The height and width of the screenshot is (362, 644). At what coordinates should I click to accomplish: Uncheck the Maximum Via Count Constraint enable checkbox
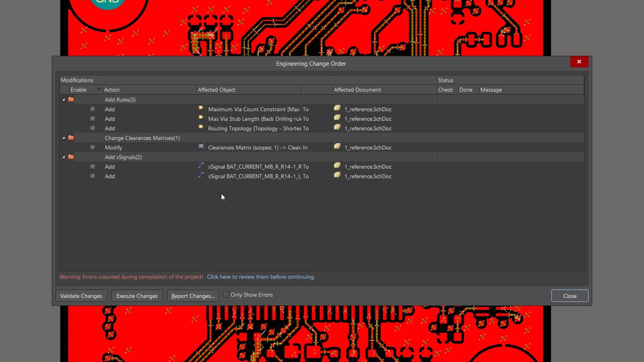click(93, 109)
